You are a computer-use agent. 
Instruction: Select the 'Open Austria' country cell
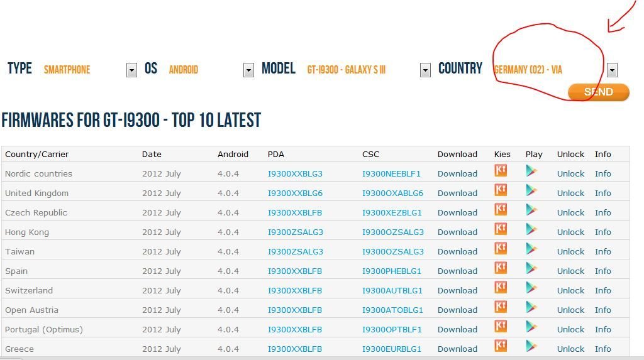[31, 310]
